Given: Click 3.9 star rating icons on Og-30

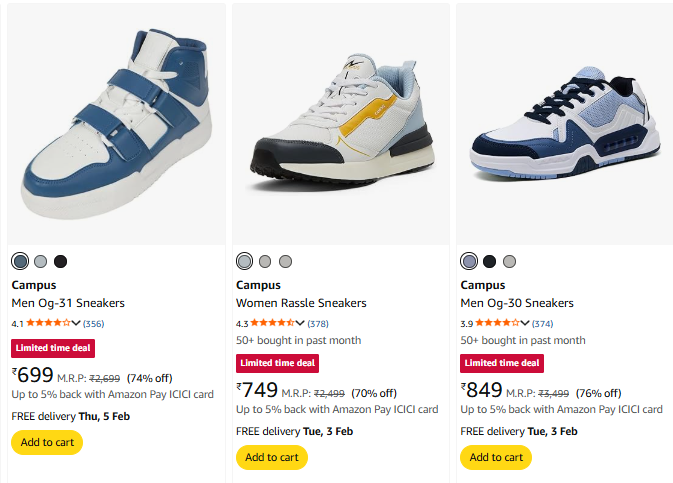Looking at the screenshot, I should 497,323.
